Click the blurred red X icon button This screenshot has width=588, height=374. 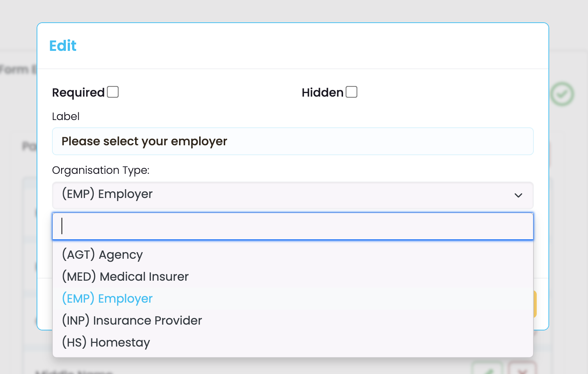click(522, 370)
